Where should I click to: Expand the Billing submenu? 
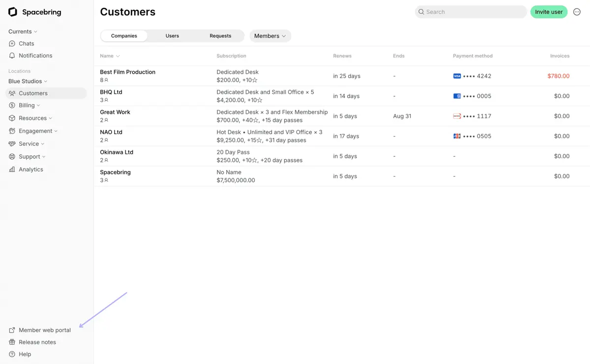38,106
